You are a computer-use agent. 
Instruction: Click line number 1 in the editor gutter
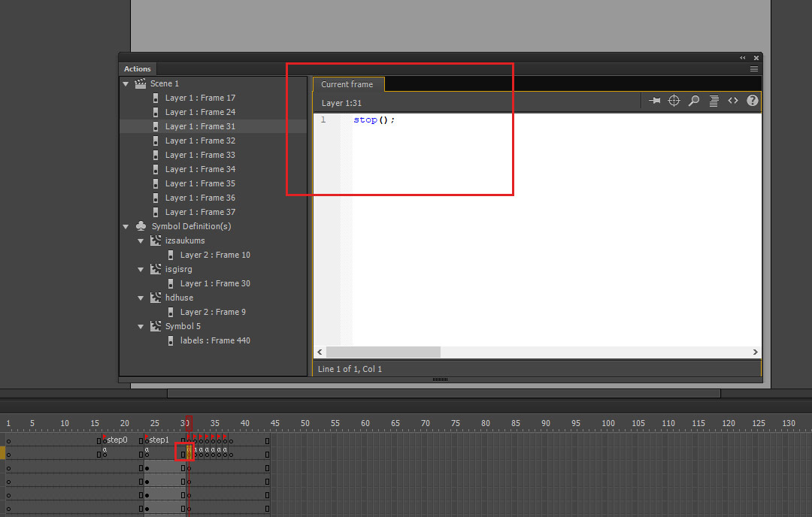pyautogui.click(x=323, y=120)
